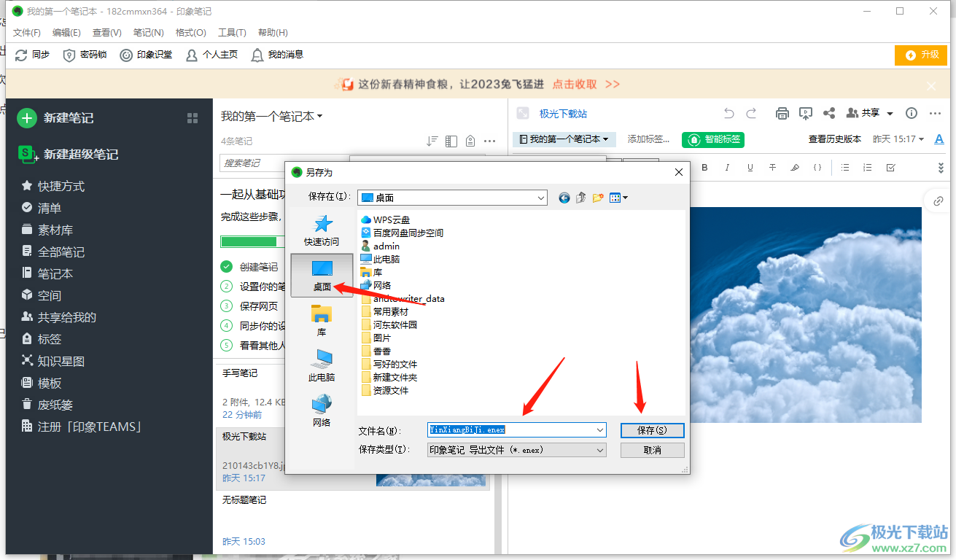The image size is (956, 560).
Task: Apply underline formatting
Action: [750, 168]
